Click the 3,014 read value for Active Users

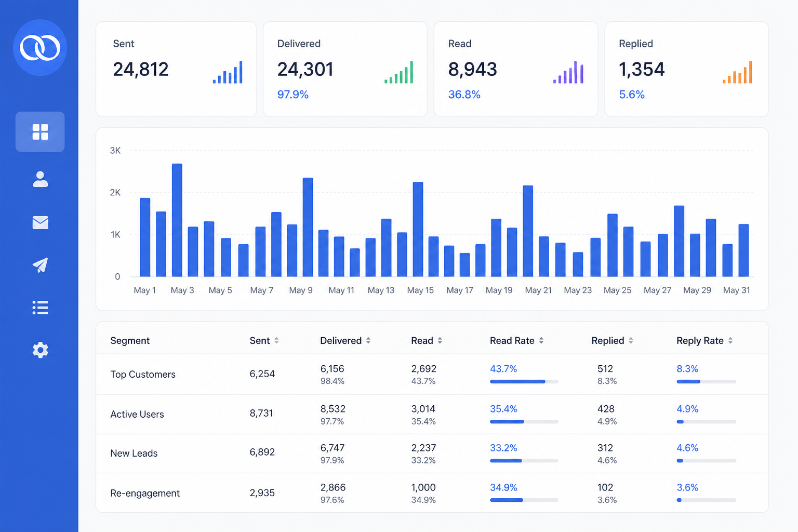[423, 409]
